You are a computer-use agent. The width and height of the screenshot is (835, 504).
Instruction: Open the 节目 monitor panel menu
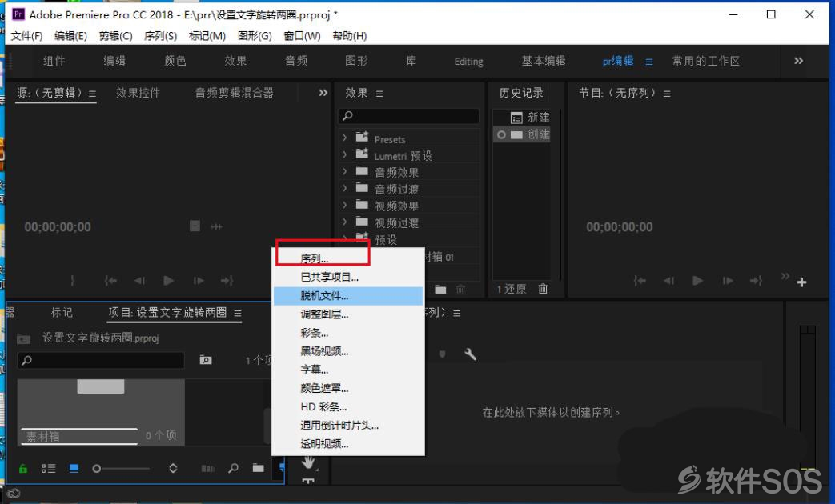[x=667, y=94]
